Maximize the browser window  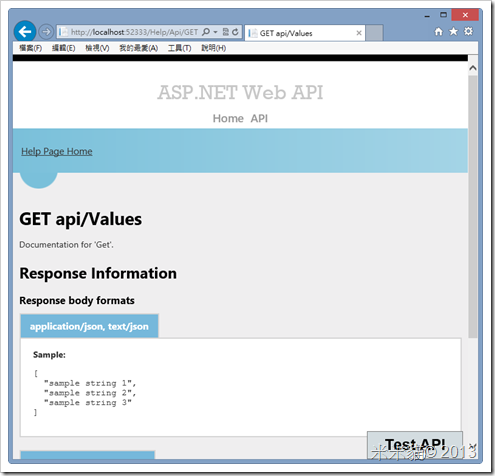pos(443,15)
